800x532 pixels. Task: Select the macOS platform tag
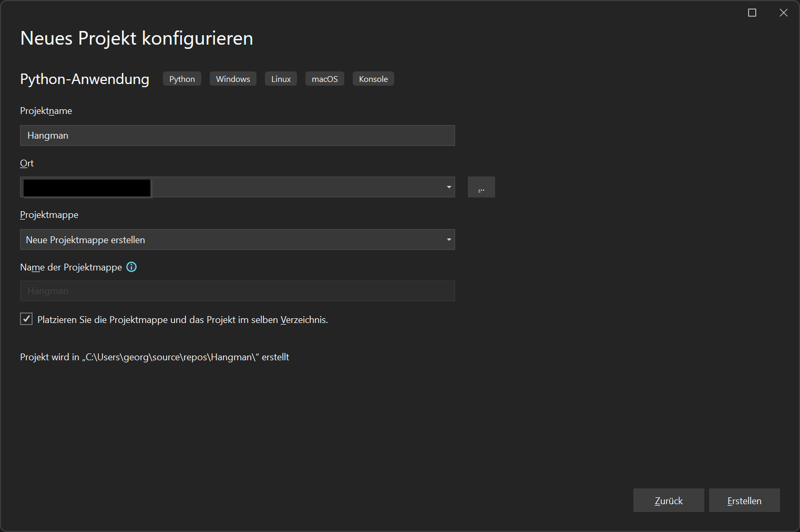point(324,78)
